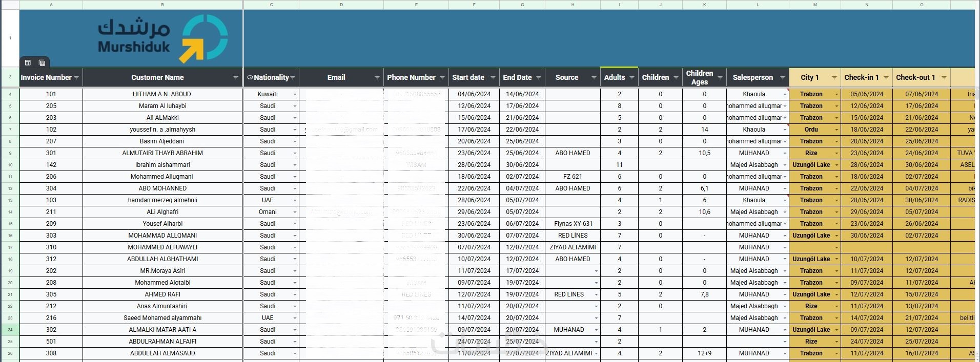980x362 pixels.
Task: Select customer cell Anas Almuntashiri
Action: (162, 306)
